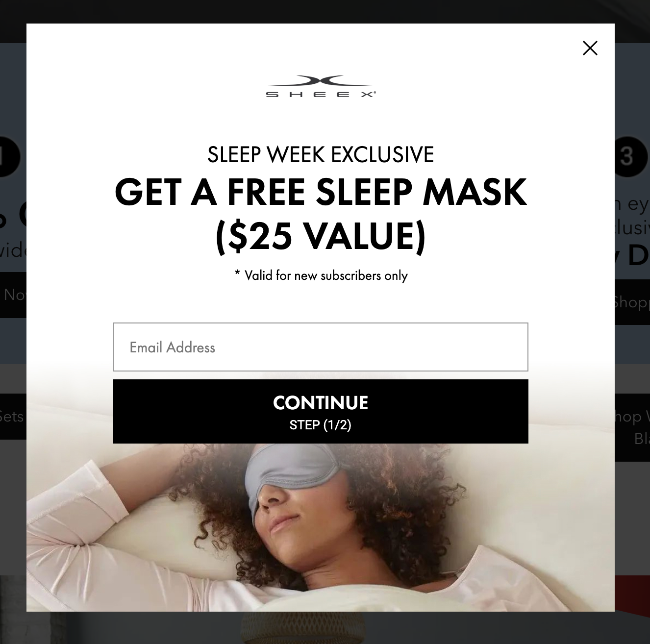This screenshot has width=650, height=644.
Task: Focus the Email Address field
Action: [x=321, y=347]
